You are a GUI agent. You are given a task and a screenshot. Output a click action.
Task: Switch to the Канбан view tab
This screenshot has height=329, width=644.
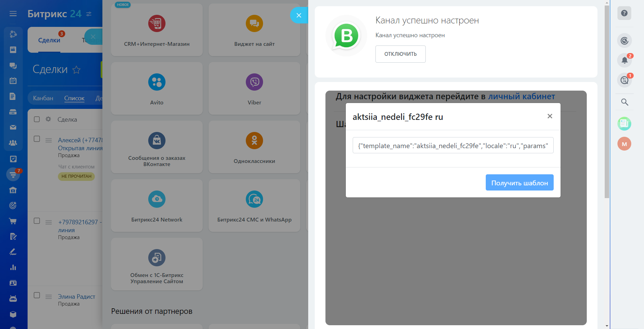[x=43, y=98]
